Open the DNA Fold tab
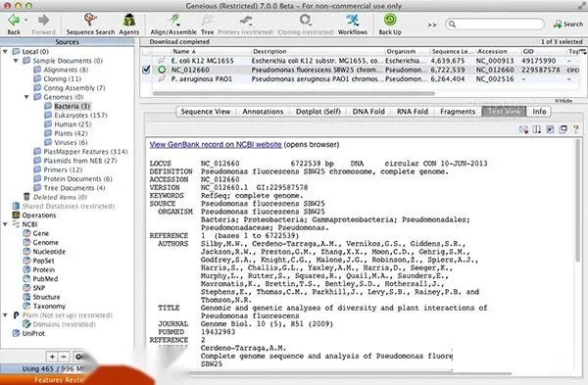Viewport: 588px width, 385px height. tap(368, 112)
